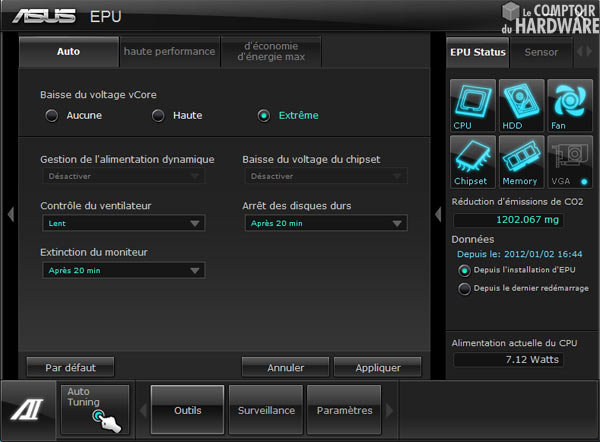Click the AI Suite logo icon
The width and height of the screenshot is (600, 442).
[27, 411]
